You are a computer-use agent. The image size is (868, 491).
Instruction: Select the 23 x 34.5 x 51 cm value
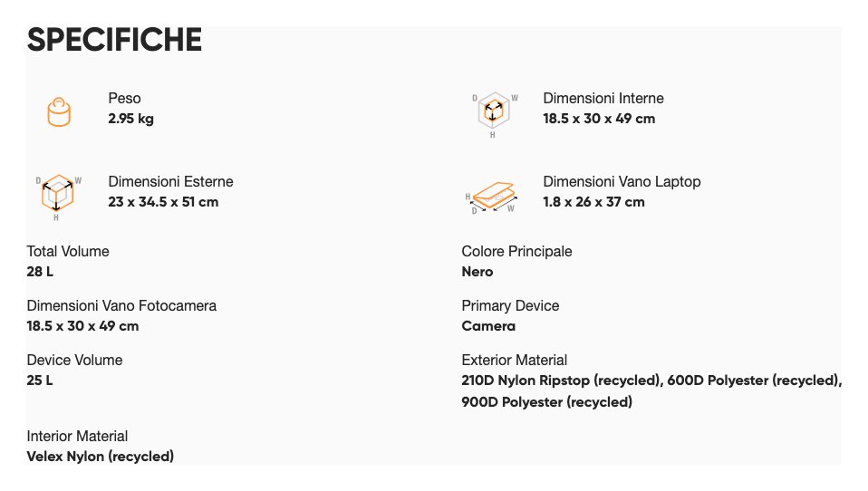point(163,202)
